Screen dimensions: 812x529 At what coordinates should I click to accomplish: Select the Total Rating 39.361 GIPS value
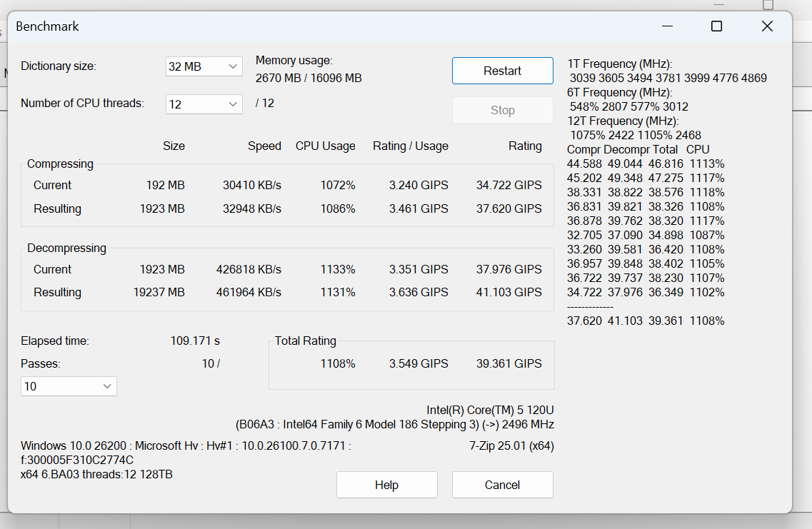[508, 363]
